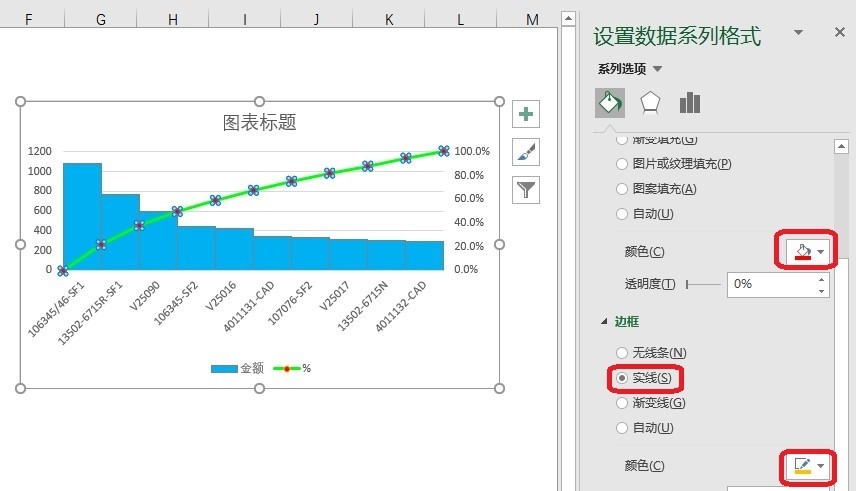Click the 1200 primary axis label
856x491 pixels.
click(x=40, y=151)
